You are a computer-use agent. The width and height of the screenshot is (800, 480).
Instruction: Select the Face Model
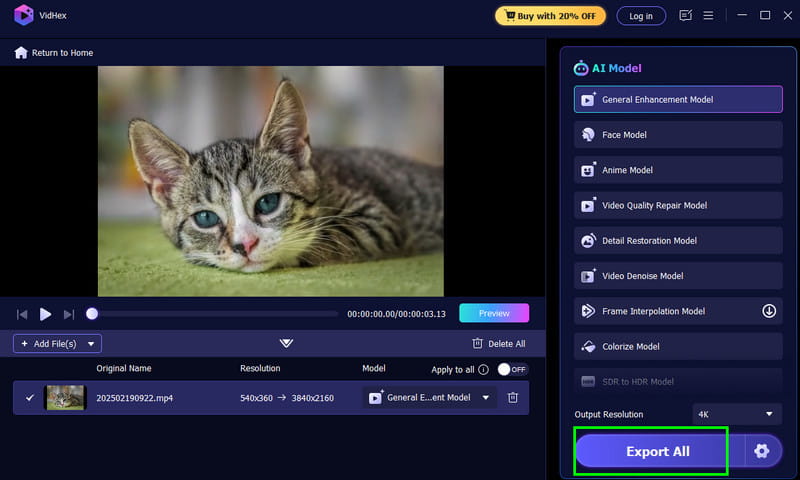(677, 135)
